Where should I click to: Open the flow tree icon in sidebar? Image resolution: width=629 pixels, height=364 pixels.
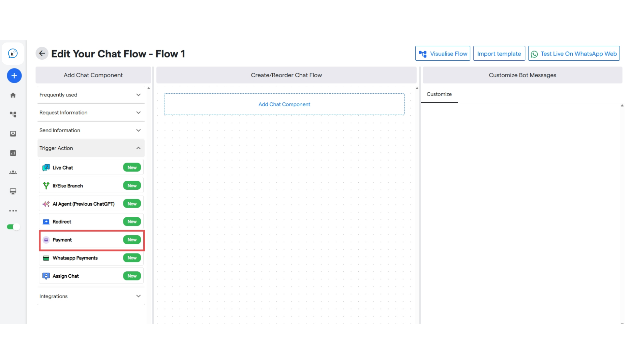coord(13,115)
